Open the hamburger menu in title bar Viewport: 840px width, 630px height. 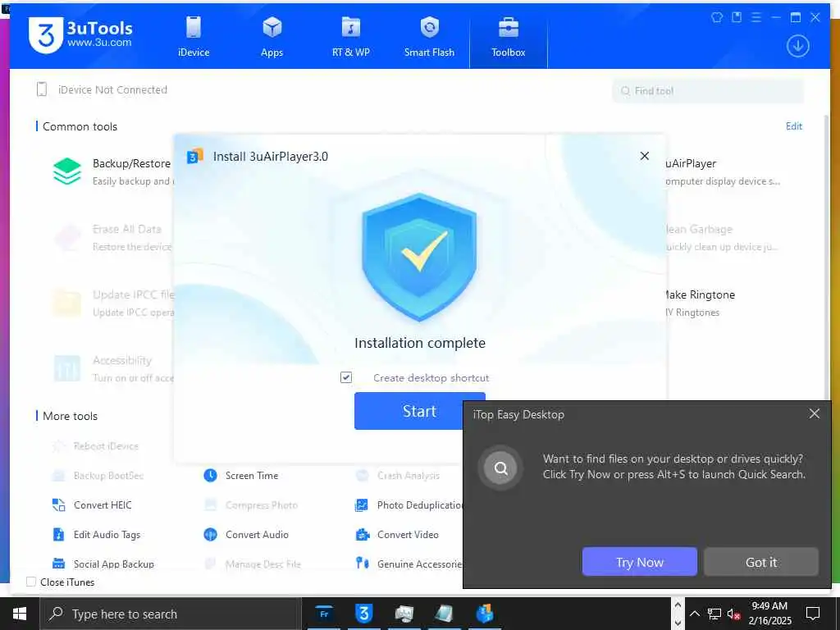tap(756, 17)
